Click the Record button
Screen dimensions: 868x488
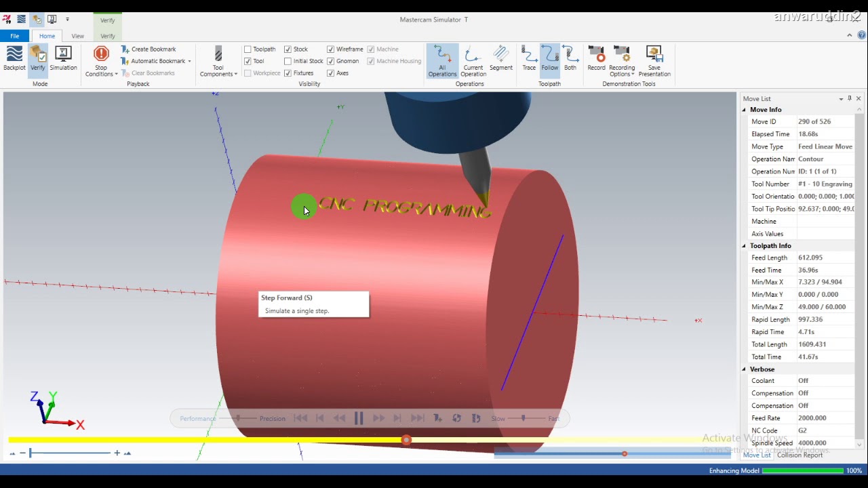[596, 58]
